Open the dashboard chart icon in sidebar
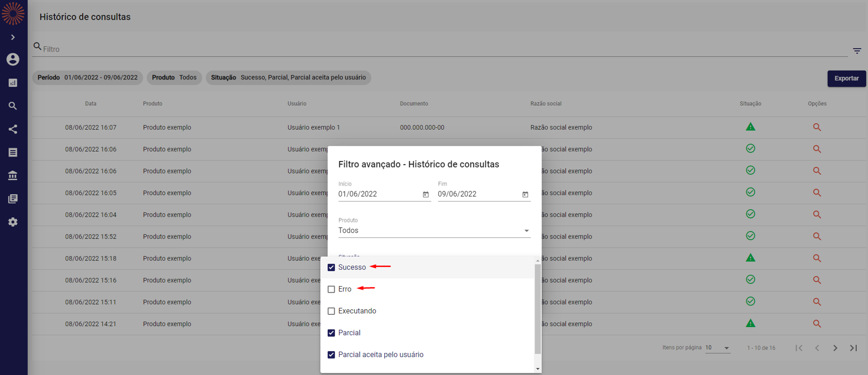The width and height of the screenshot is (868, 375). (13, 83)
